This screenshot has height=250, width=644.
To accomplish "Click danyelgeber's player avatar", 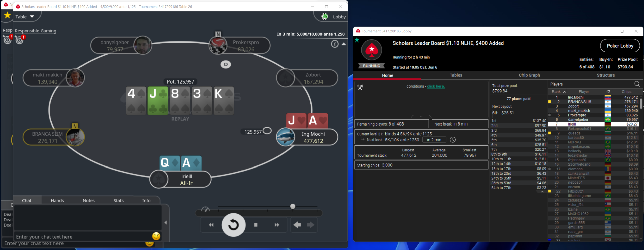I will coord(143,45).
